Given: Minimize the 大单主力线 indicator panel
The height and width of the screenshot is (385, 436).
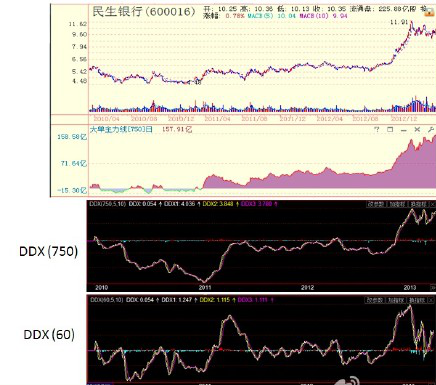Looking at the screenshot, I should pyautogui.click(x=404, y=130).
